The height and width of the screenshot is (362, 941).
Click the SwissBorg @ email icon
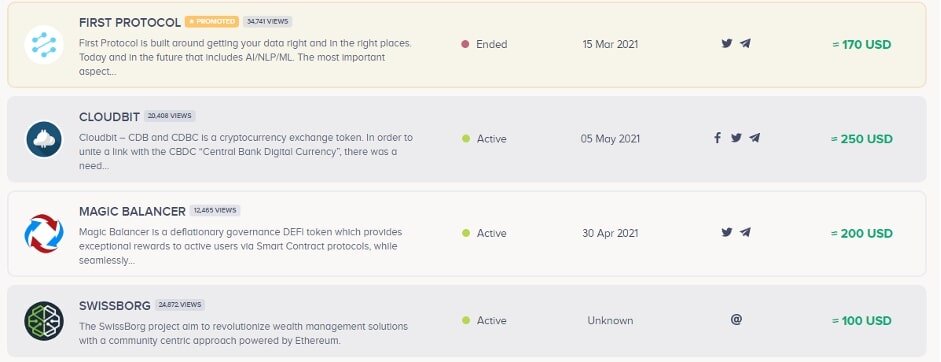736,320
